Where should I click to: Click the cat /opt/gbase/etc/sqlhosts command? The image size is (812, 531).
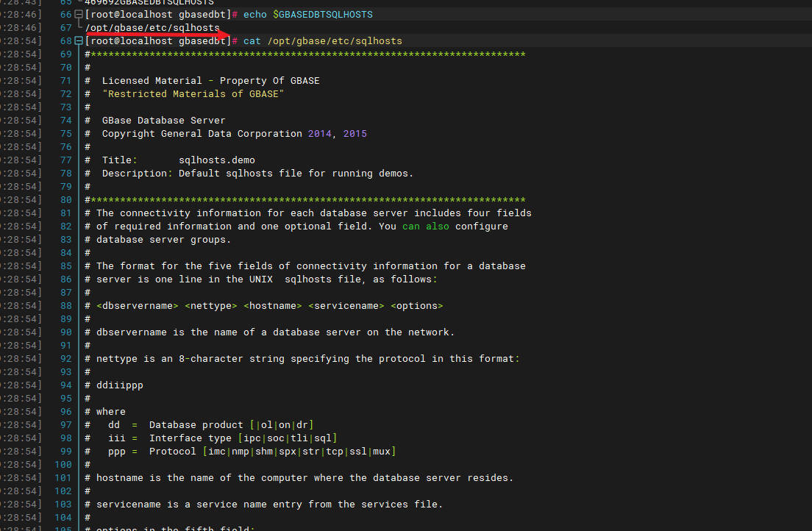(x=323, y=41)
